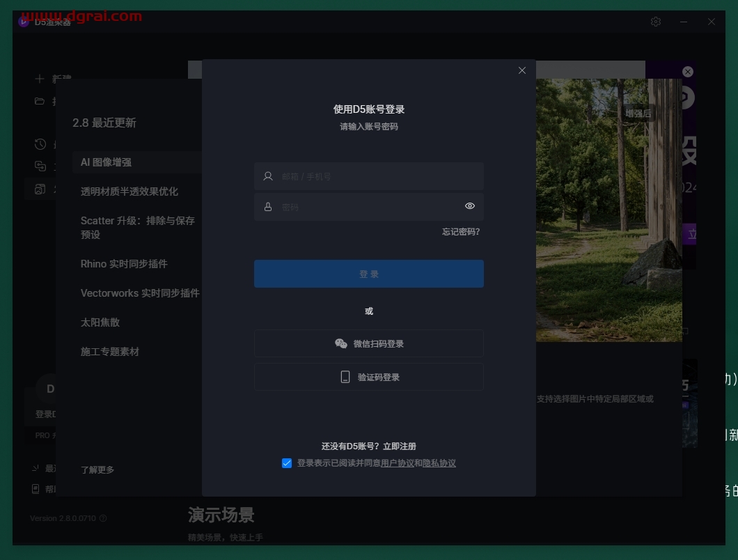Screen dimensions: 738x560
Task: Open the 隐私协议 link
Action: click(439, 463)
